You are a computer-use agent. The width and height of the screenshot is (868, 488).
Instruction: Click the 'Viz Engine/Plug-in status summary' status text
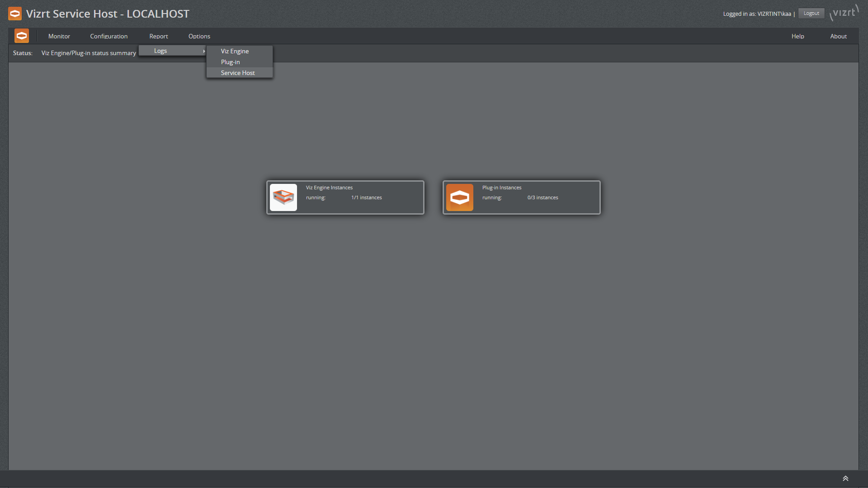pyautogui.click(x=89, y=53)
